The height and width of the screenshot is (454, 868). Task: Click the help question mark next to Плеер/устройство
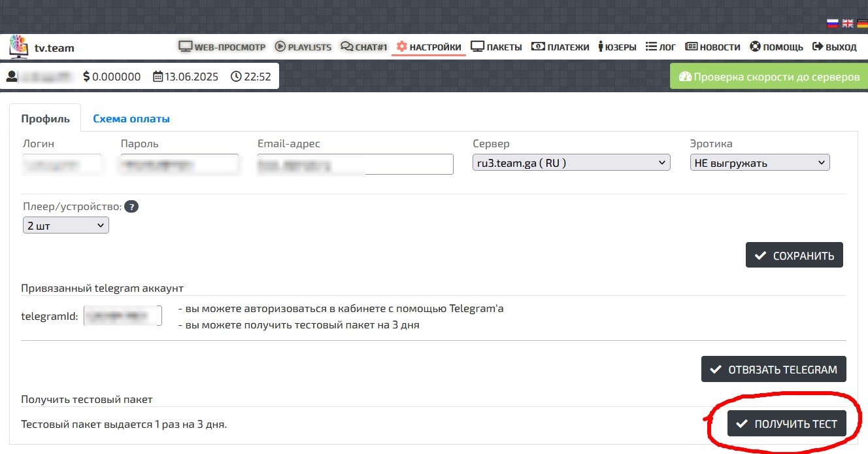pos(131,207)
